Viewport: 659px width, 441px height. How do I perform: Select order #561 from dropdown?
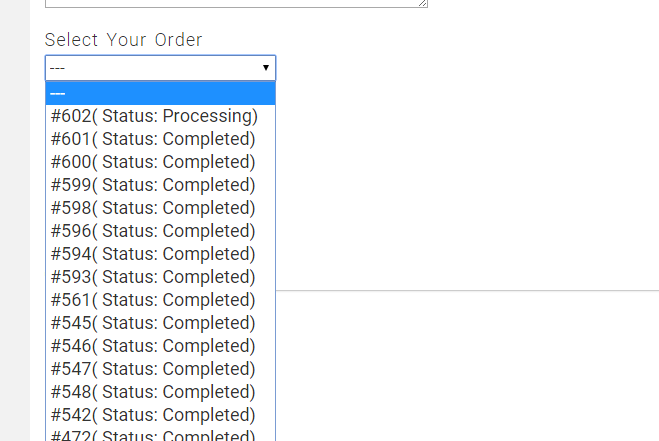[x=153, y=300]
